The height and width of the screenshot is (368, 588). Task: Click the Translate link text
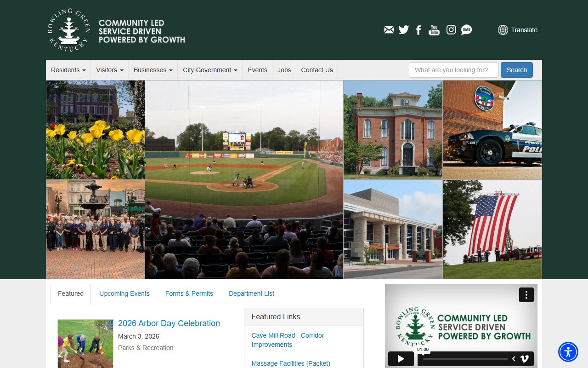[524, 30]
